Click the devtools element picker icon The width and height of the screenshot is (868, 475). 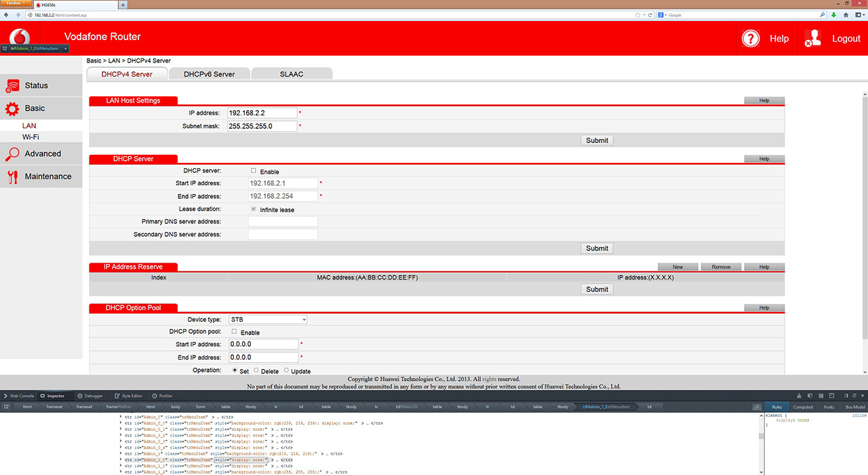(6, 406)
